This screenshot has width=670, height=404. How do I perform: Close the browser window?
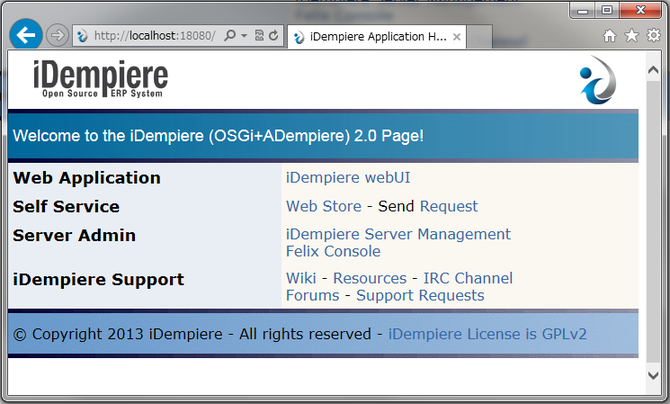click(640, 10)
